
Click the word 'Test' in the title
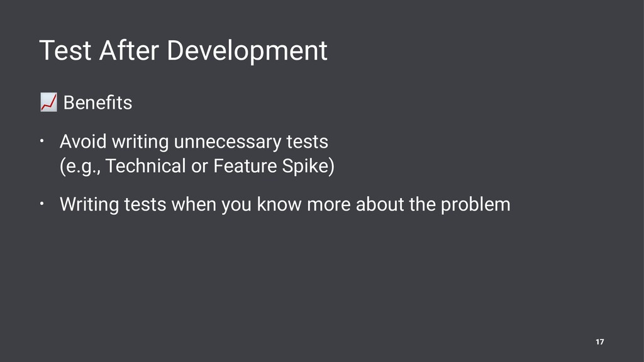65,50
